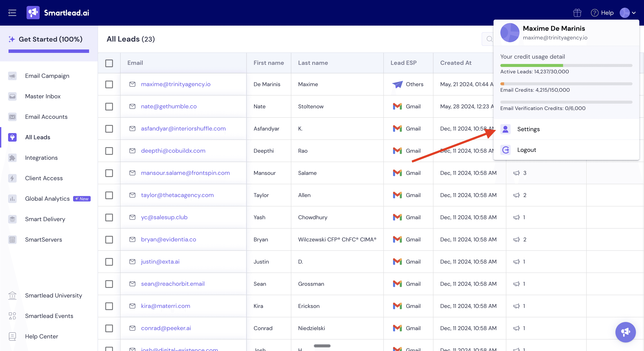
Task: Open the mansour.salame@frontspin.com email link
Action: tap(185, 173)
